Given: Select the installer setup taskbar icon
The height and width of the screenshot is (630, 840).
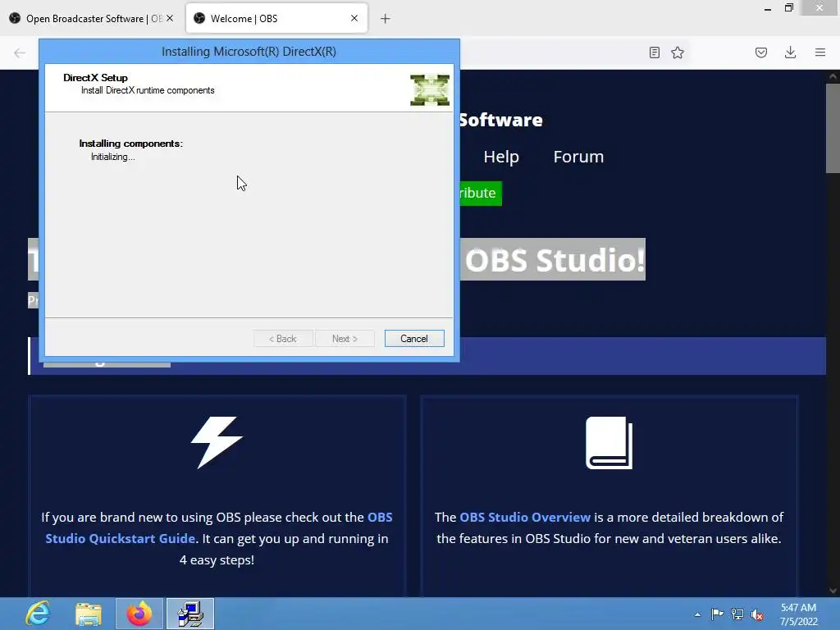Looking at the screenshot, I should point(190,614).
